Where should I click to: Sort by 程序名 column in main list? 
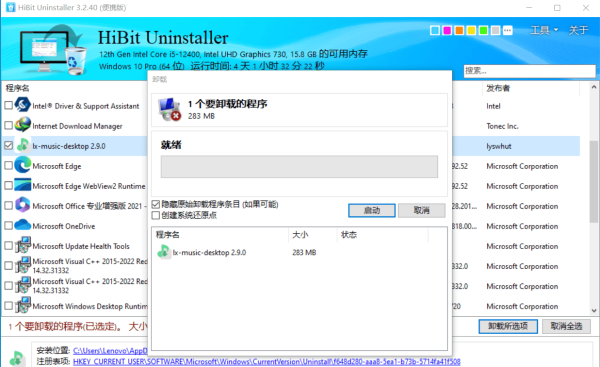pyautogui.click(x=18, y=88)
